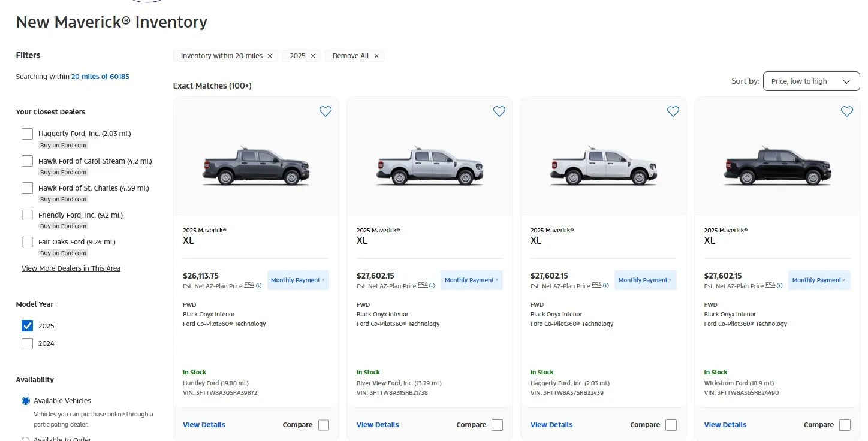Click the Remove All filters chip

pyautogui.click(x=355, y=56)
